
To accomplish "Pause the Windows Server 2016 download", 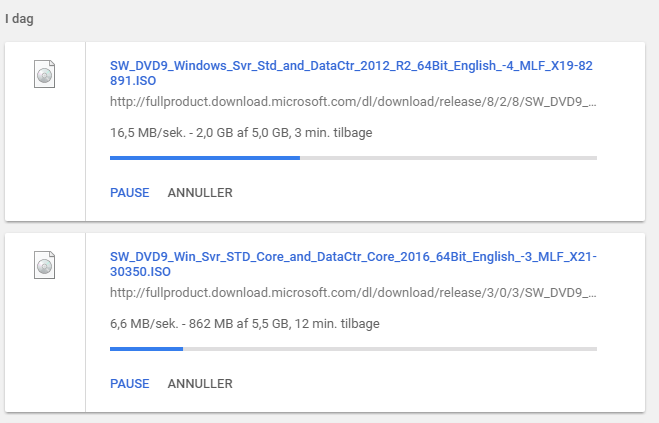I will tap(129, 383).
